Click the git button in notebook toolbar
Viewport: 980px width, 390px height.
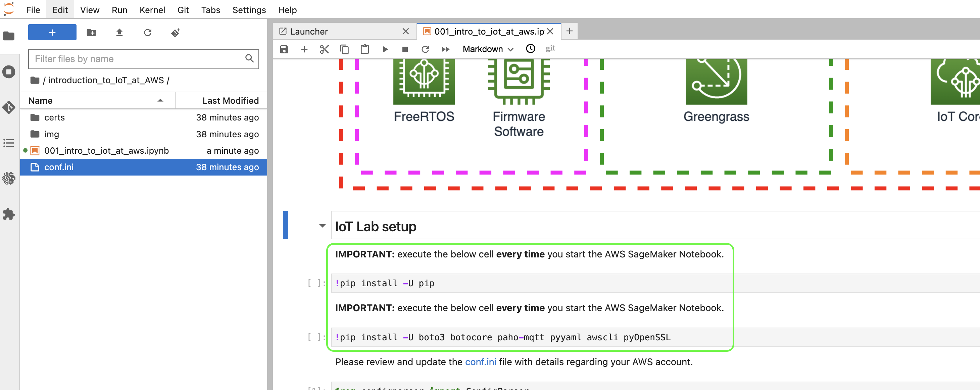click(550, 49)
